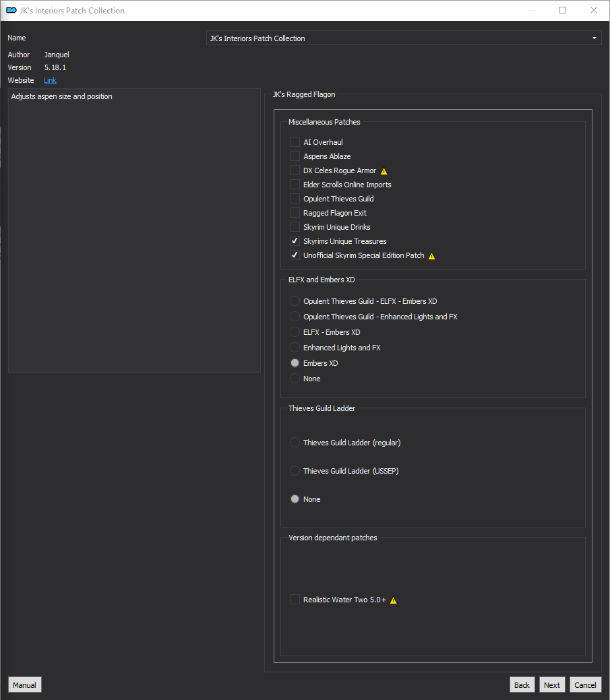Maximize the installer window
Image resolution: width=610 pixels, height=700 pixels.
563,10
